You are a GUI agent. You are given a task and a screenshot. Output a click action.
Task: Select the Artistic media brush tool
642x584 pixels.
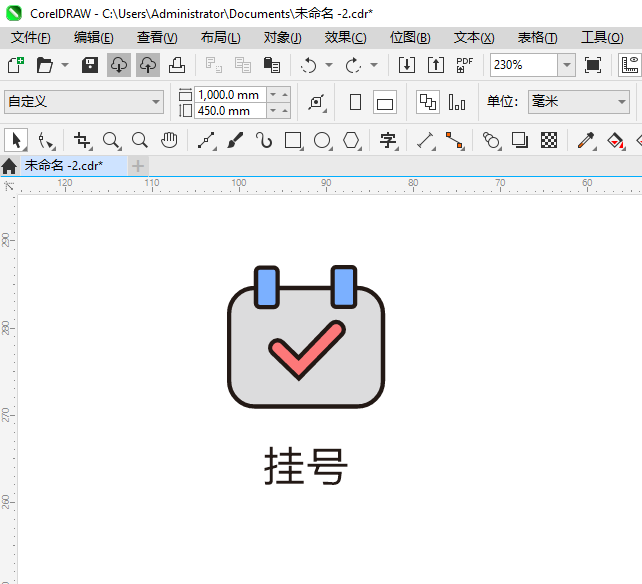click(x=235, y=140)
